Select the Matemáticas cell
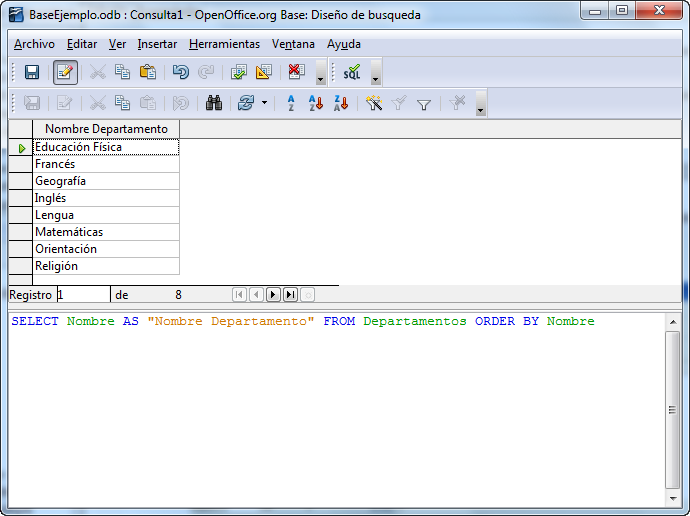The width and height of the screenshot is (690, 516). (106, 232)
